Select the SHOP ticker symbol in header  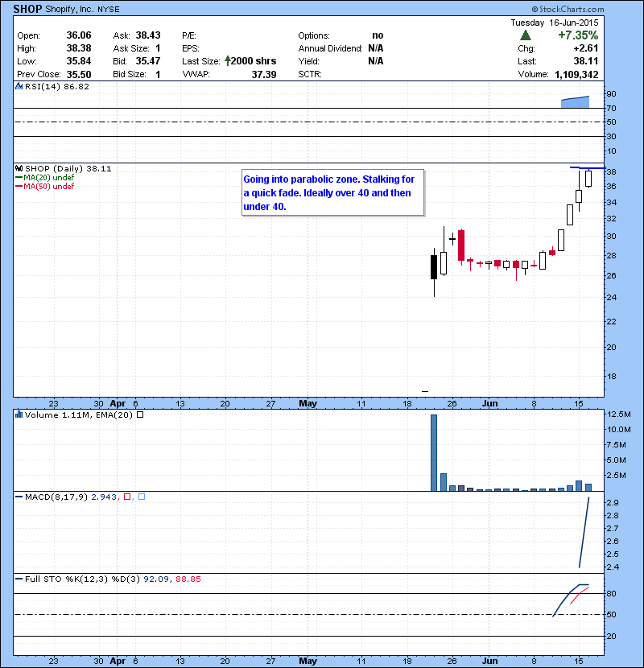pyautogui.click(x=27, y=9)
